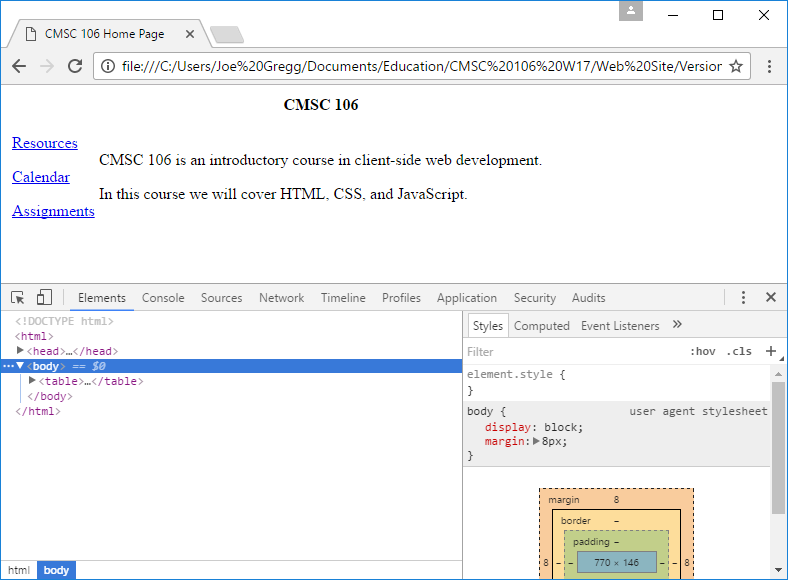Click the CMSC 106 page heading

point(321,105)
